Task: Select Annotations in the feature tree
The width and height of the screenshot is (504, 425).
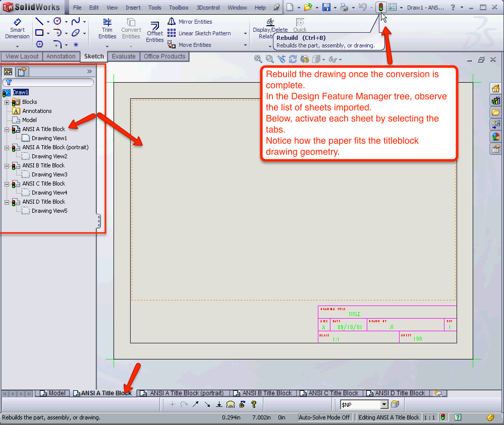Action: pos(37,111)
